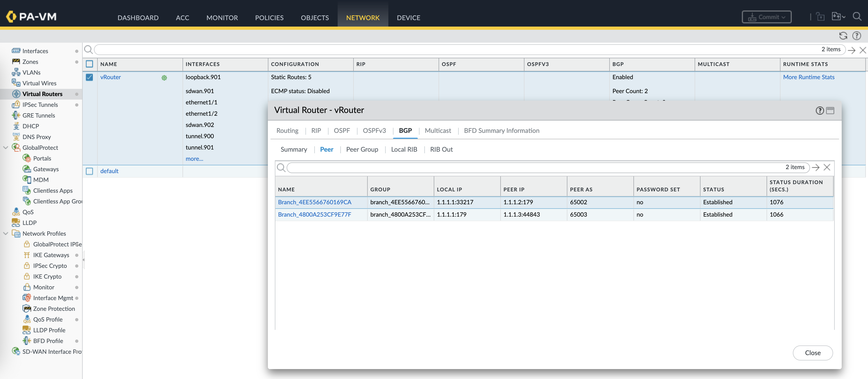Click the Close button in dialog

(812, 353)
